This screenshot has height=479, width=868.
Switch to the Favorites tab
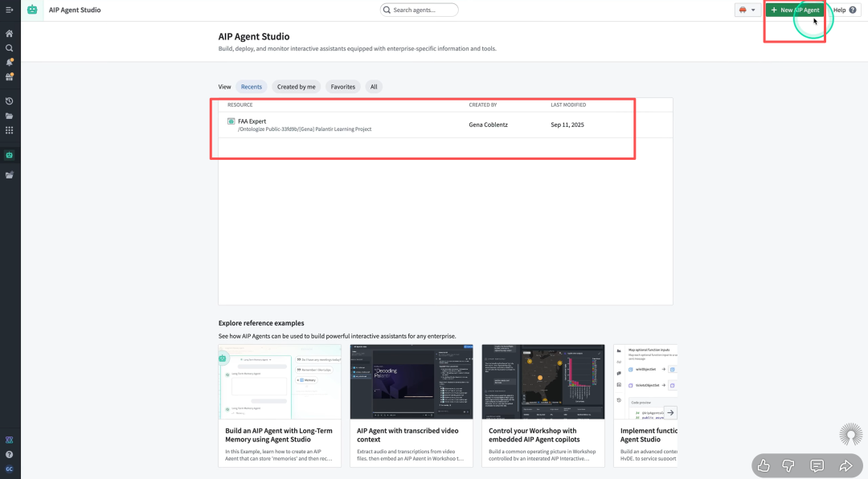tap(342, 87)
